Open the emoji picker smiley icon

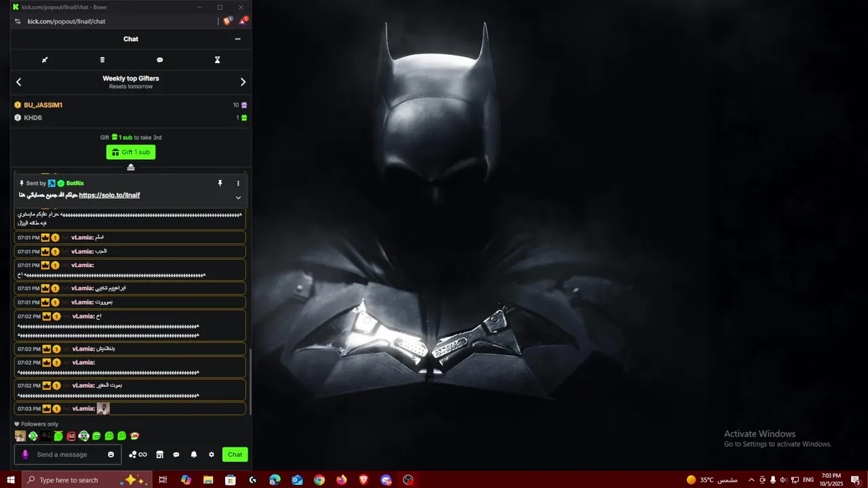point(111,455)
